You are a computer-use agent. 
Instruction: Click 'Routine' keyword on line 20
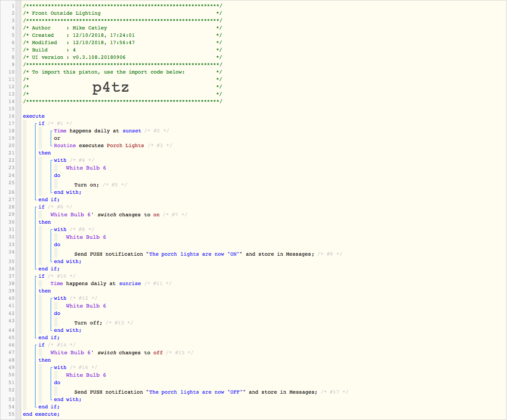coord(65,145)
